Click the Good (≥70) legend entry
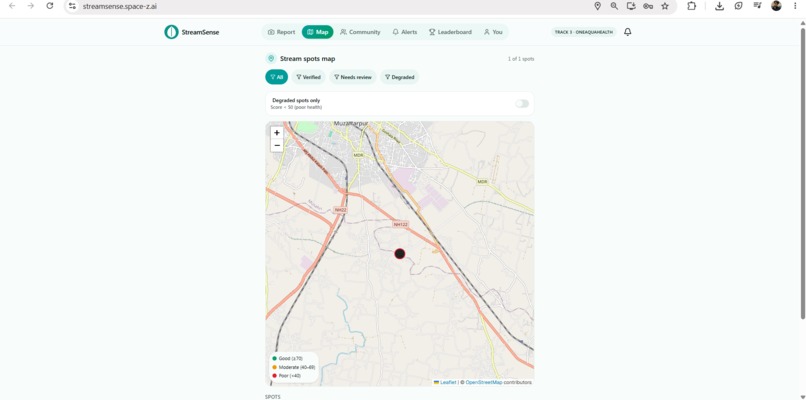 point(287,358)
